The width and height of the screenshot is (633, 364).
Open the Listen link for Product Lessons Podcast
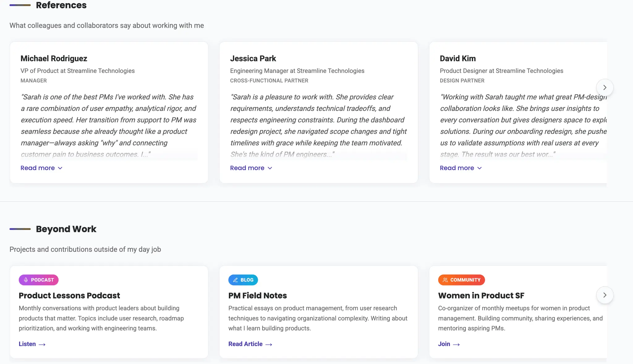[32, 344]
